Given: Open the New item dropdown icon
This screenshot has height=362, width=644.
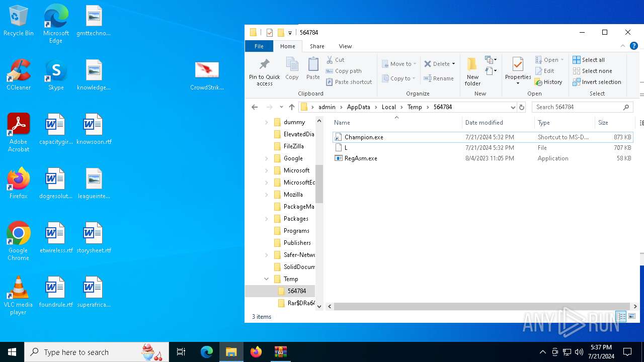Looking at the screenshot, I should (491, 60).
